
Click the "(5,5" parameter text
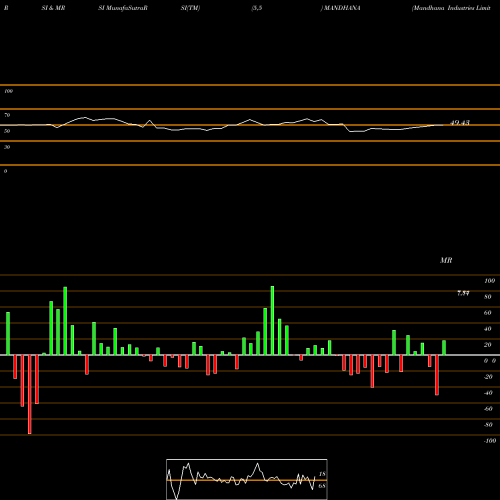(257, 8)
